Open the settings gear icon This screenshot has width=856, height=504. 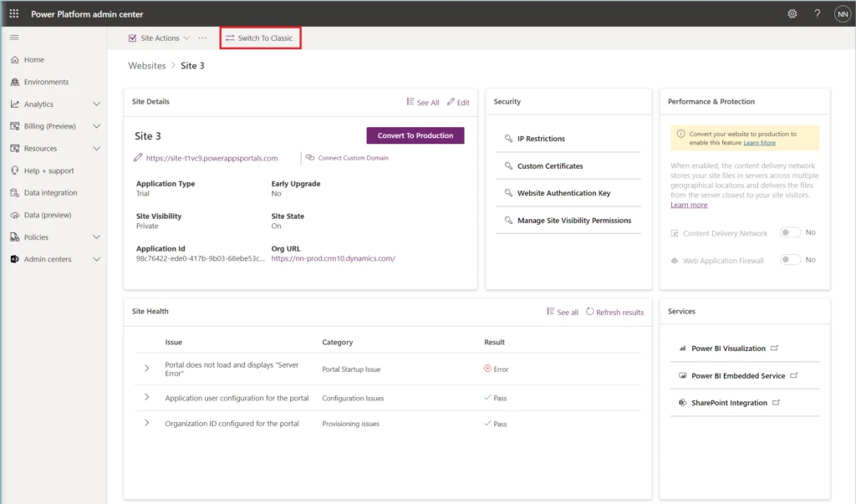click(792, 14)
